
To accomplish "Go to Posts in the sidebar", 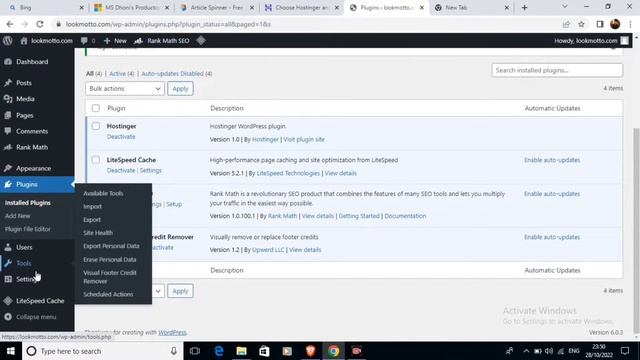I will pyautogui.click(x=24, y=83).
